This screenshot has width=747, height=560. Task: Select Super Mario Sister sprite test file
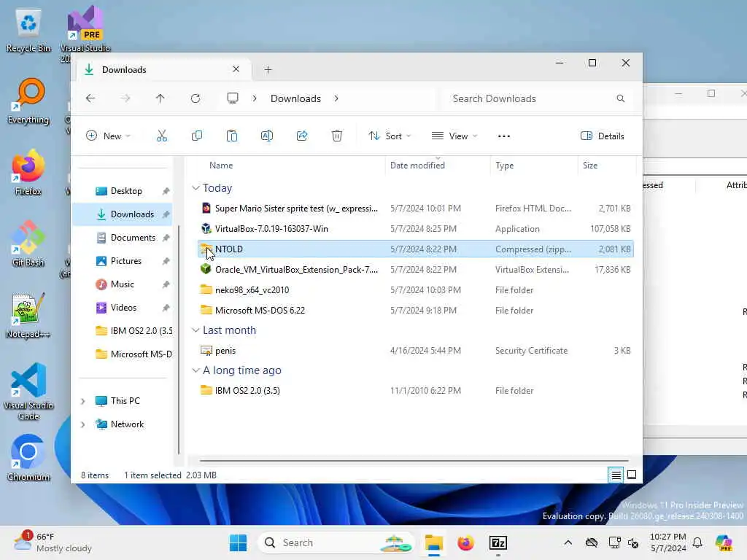415,209
